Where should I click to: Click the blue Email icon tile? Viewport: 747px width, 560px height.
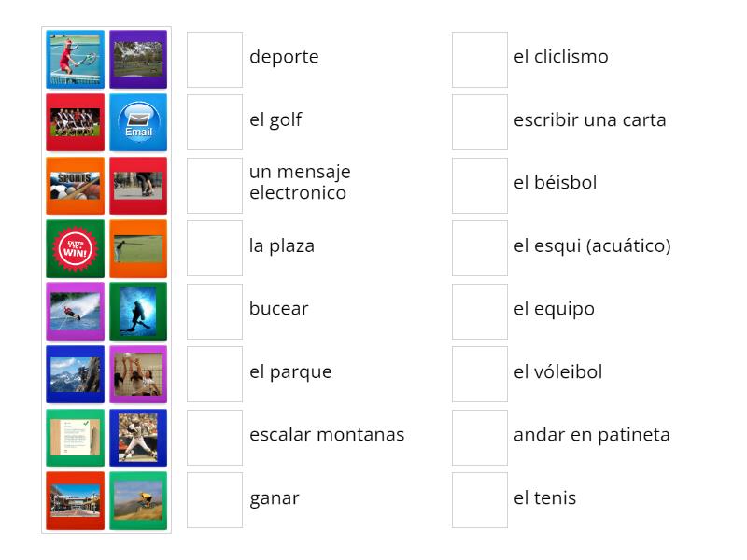(x=138, y=120)
